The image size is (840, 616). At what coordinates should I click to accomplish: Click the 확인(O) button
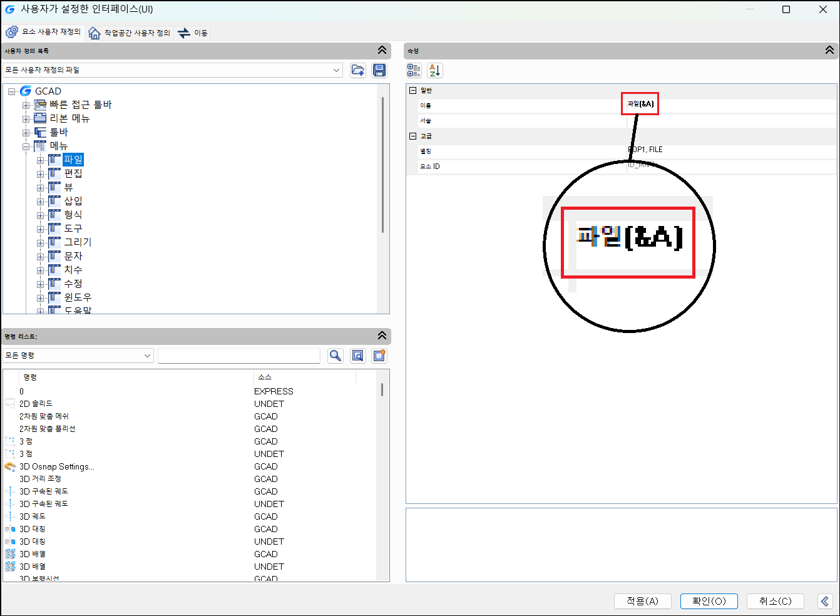coord(709,601)
